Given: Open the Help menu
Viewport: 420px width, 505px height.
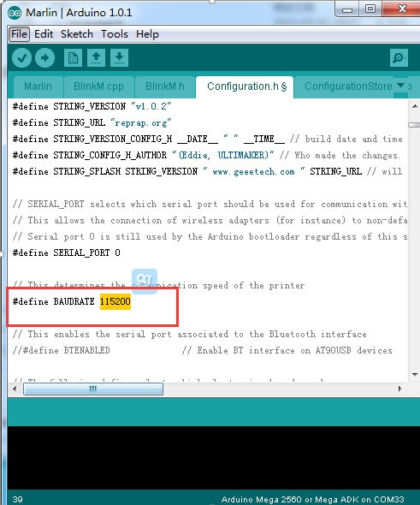Looking at the screenshot, I should 147,34.
